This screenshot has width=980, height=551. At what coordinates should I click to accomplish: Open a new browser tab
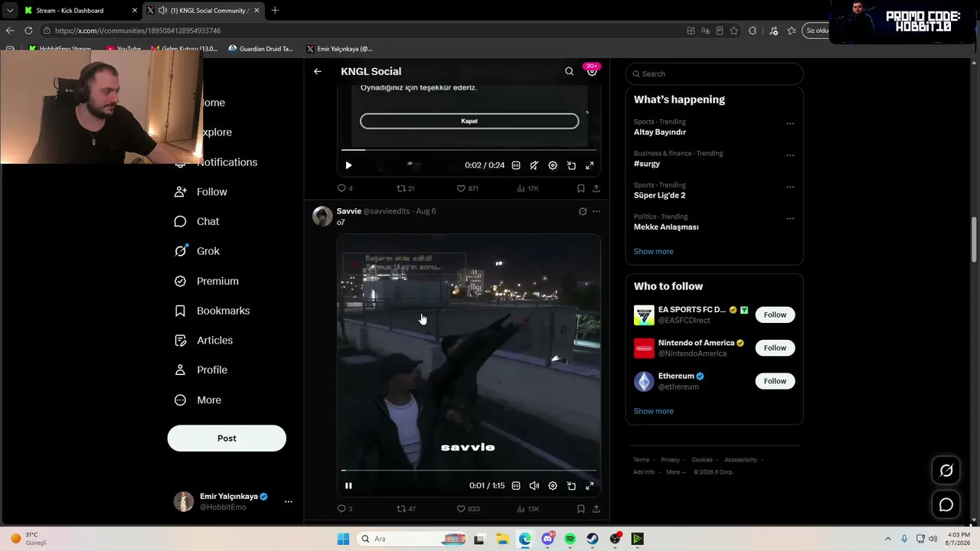coord(275,10)
